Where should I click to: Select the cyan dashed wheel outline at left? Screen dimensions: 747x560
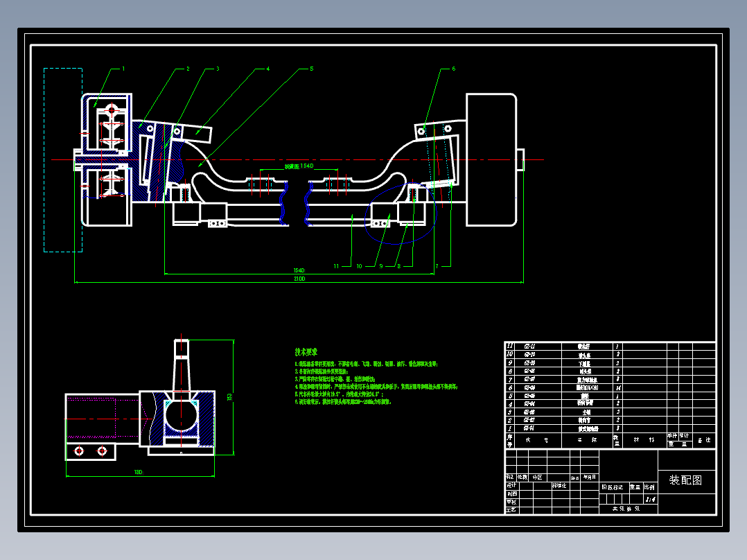(x=63, y=160)
